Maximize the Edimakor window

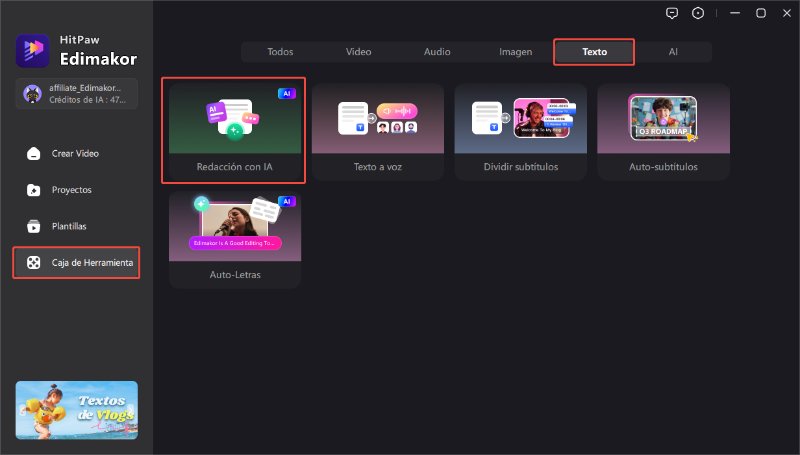[761, 13]
